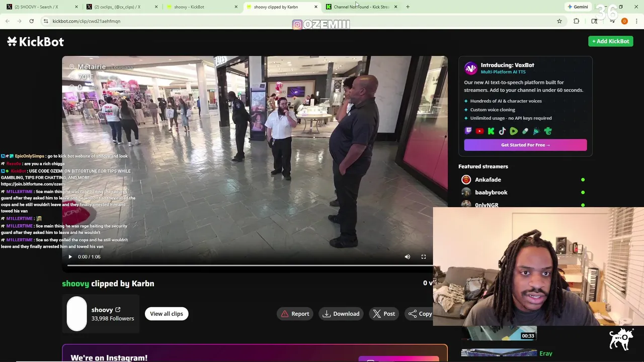Click the VoxBot logo icon

(x=470, y=68)
